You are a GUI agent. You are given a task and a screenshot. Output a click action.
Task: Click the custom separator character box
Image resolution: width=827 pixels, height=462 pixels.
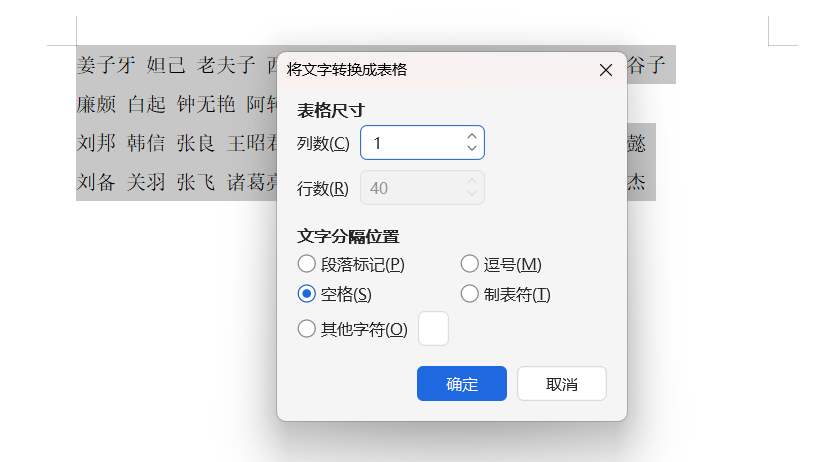coord(433,329)
